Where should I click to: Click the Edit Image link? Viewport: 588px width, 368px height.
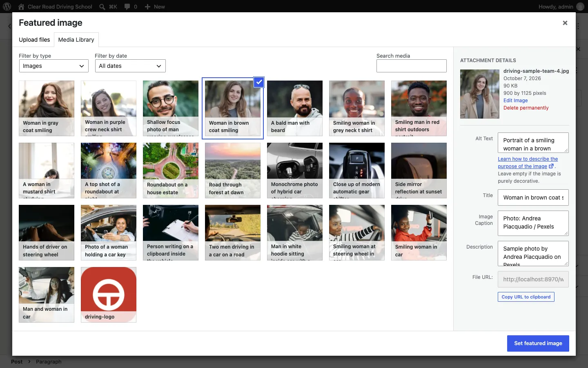point(515,101)
